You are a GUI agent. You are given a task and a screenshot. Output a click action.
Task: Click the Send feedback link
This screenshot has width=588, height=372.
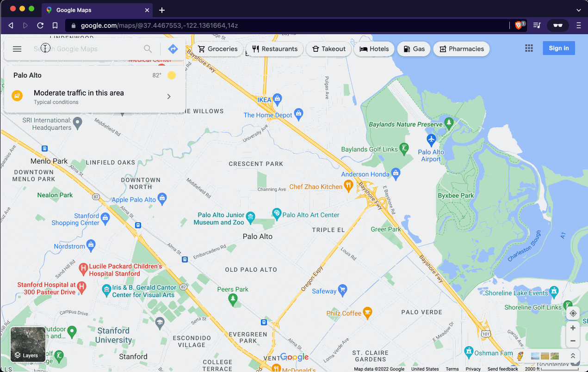pyautogui.click(x=502, y=369)
